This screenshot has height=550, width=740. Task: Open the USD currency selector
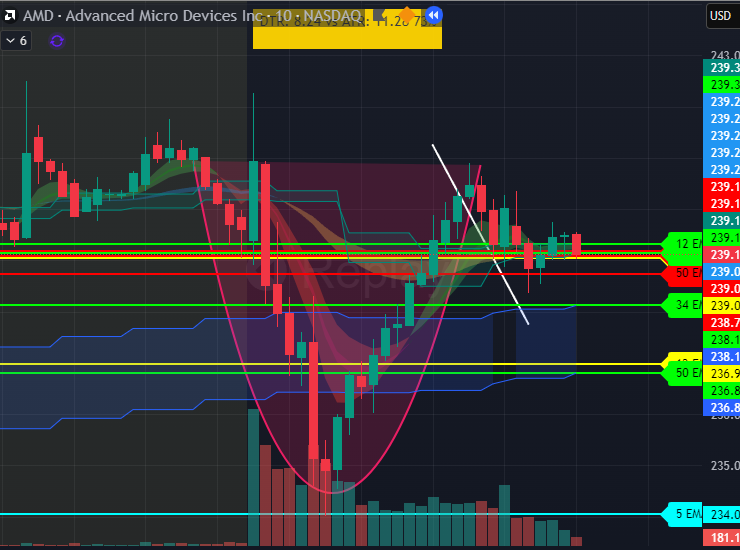tap(721, 16)
